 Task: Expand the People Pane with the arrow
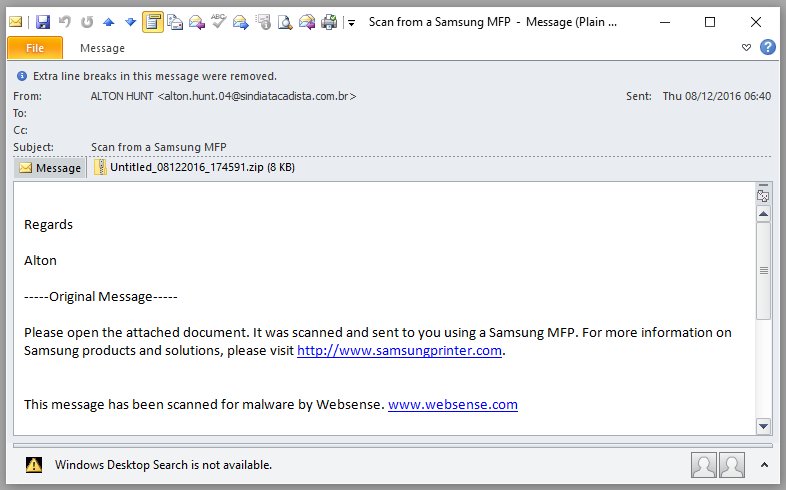point(764,465)
